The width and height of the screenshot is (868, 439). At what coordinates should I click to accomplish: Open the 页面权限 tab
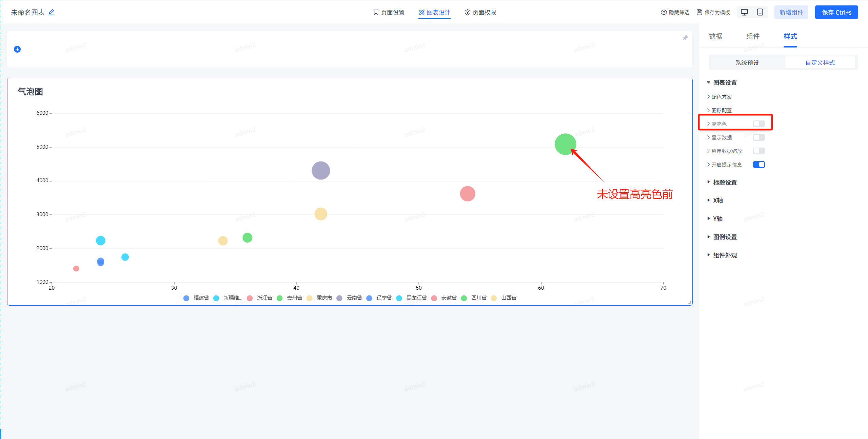[480, 12]
